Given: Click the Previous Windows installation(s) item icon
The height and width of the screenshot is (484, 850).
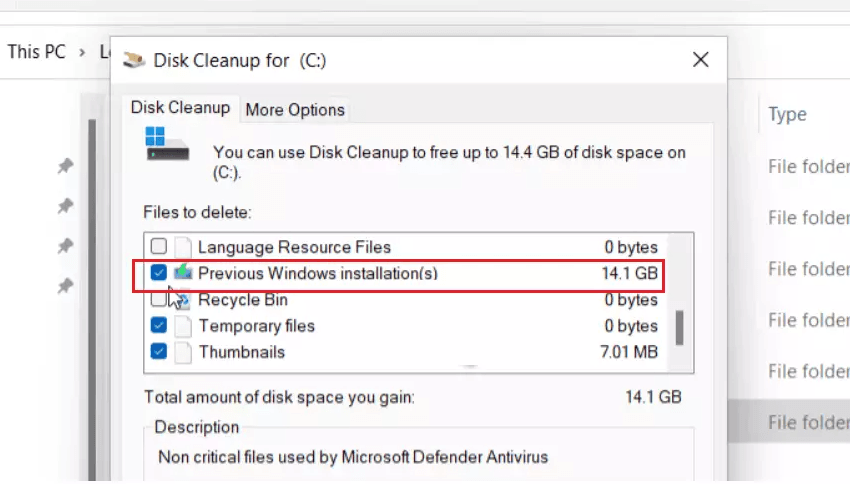Looking at the screenshot, I should point(183,273).
